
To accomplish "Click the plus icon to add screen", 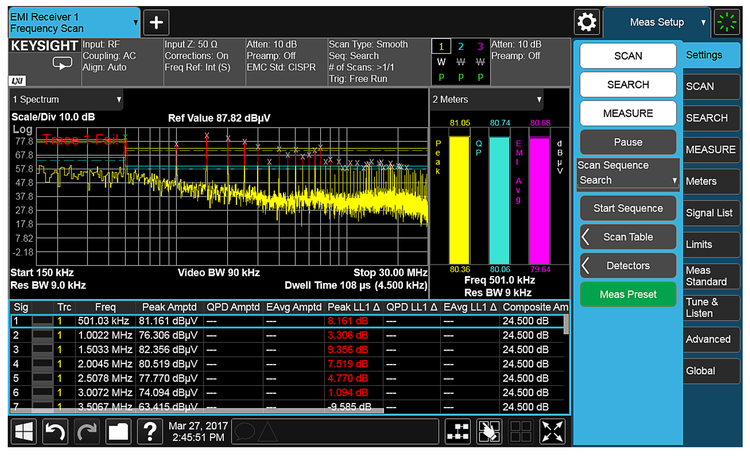I will tap(157, 22).
